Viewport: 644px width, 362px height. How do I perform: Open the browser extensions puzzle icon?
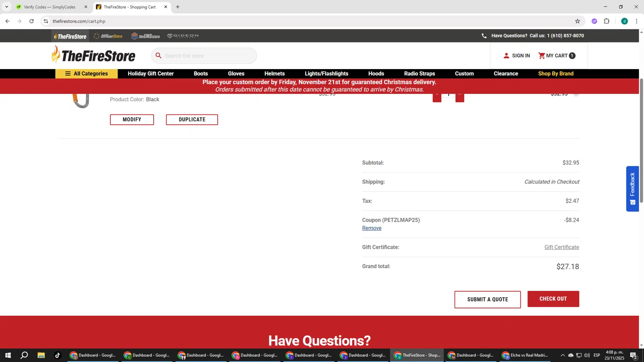coord(607,21)
